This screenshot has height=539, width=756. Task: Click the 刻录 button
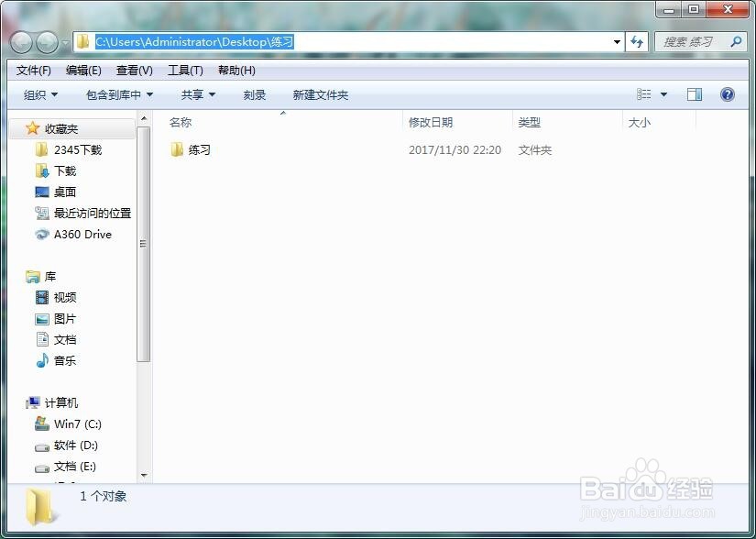click(x=255, y=93)
